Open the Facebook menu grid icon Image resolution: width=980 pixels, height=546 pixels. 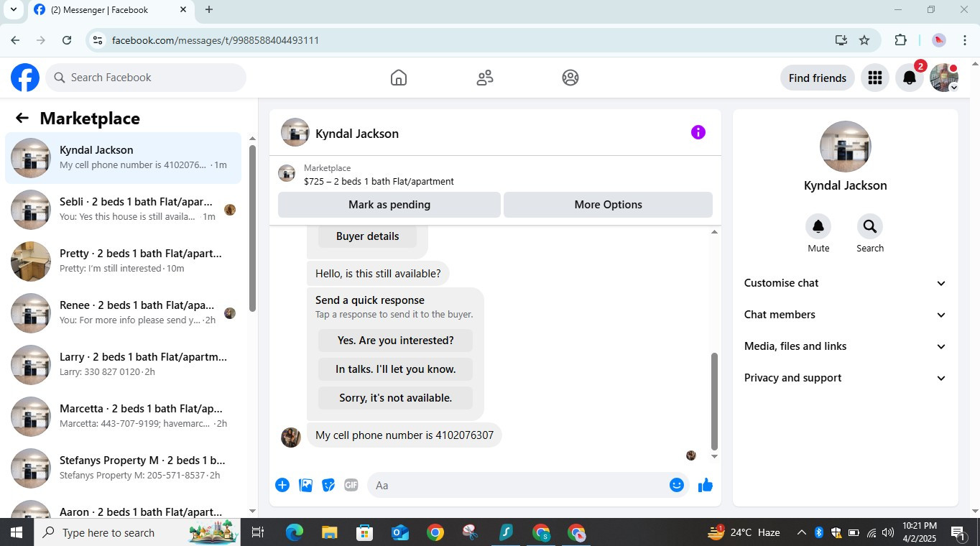point(874,78)
